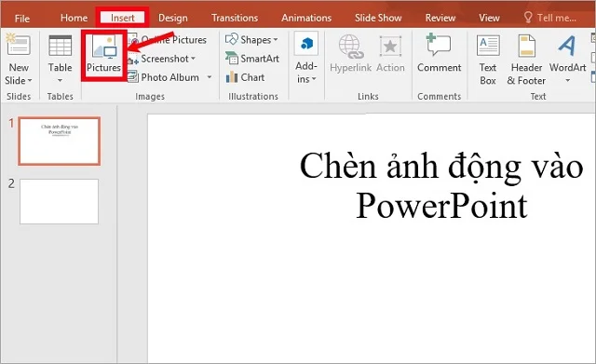Click the Hyperlink globe icon
This screenshot has width=596, height=364.
click(350, 47)
